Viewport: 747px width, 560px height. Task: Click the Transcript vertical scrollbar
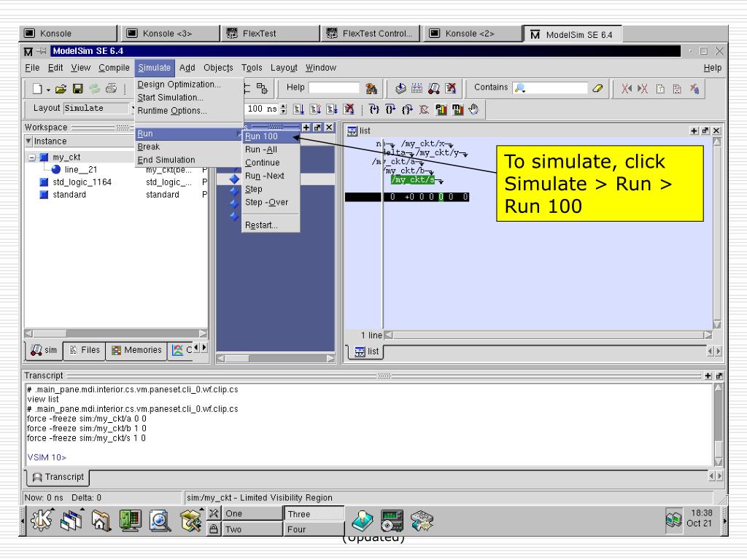tap(719, 425)
